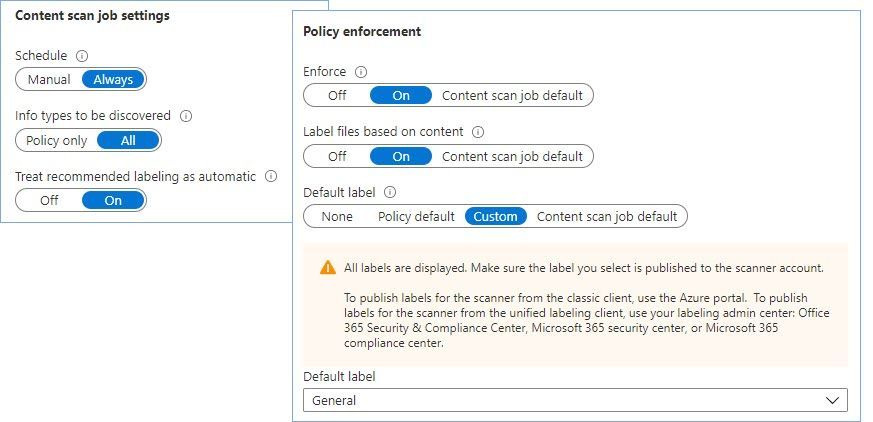The image size is (873, 422).
Task: Turn Off recommended labeling as automatic
Action: [x=49, y=200]
